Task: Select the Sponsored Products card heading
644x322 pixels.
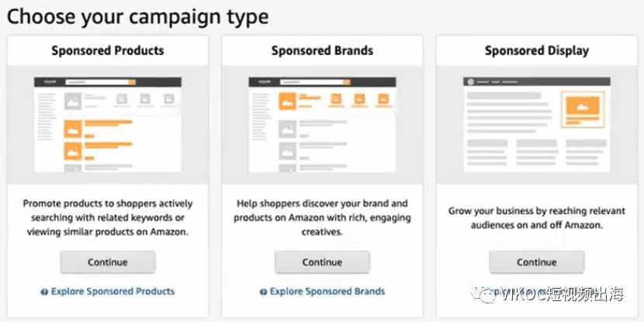Action: (108, 50)
